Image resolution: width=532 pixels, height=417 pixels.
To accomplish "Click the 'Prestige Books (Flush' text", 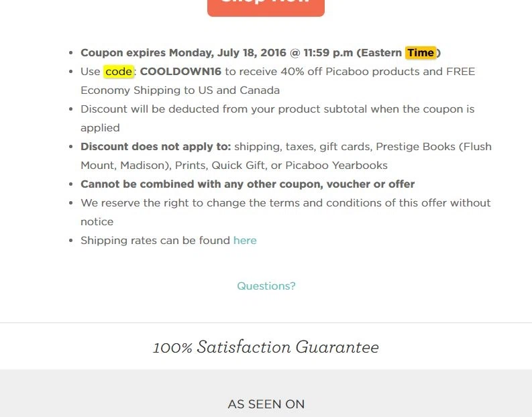I will click(x=433, y=146).
